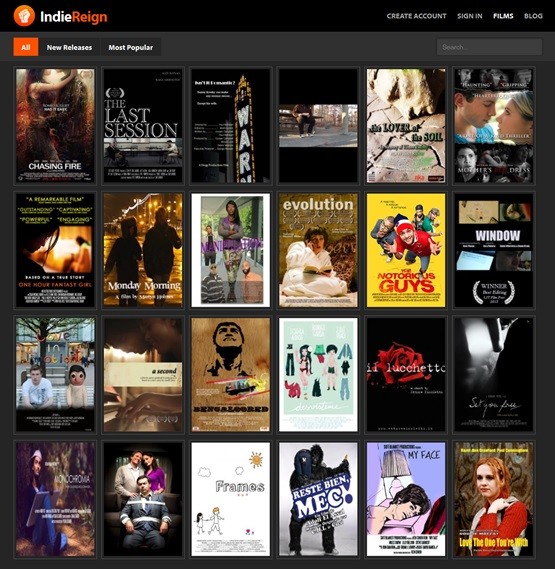Select the Warner theater marquee poster
Screen dimensions: 555x569
[x=230, y=126]
